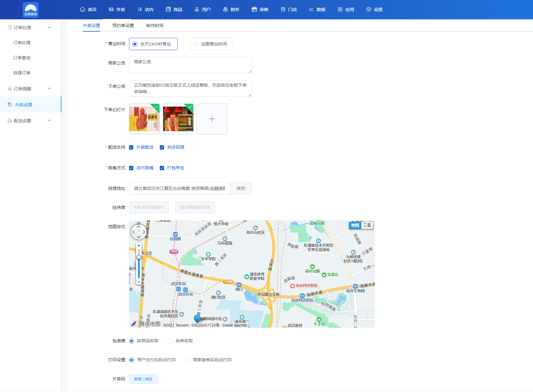Pan the map down arrow
This screenshot has height=392, width=533.
click(139, 237)
